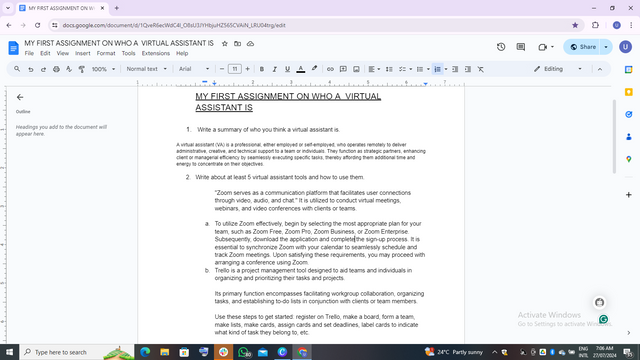Toggle underline formatting

point(287,69)
